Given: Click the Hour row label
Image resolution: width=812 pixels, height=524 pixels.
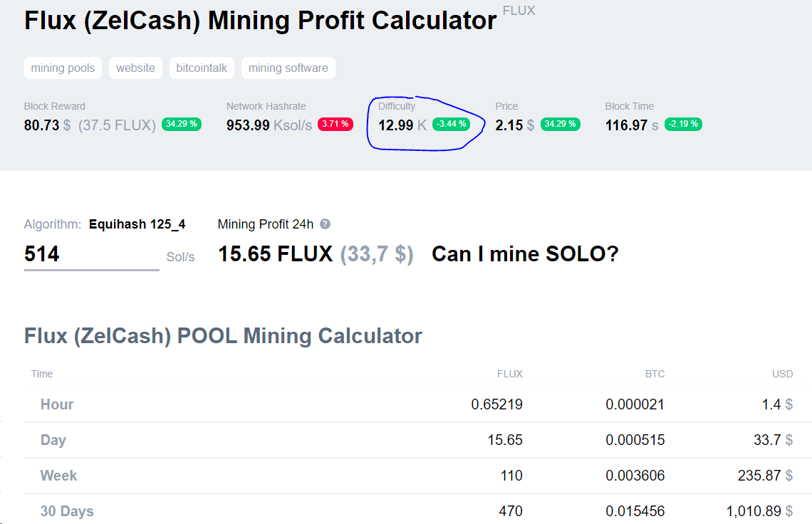Looking at the screenshot, I should (57, 404).
